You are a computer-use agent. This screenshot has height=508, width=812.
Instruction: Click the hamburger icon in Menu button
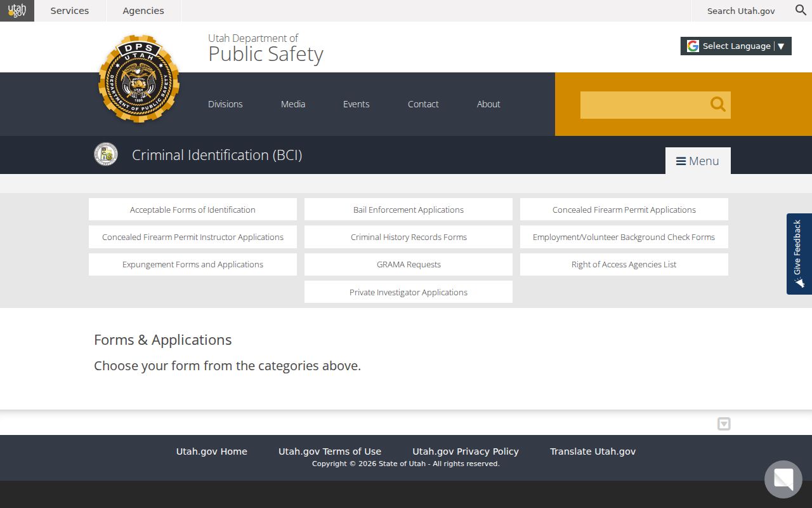pos(681,161)
